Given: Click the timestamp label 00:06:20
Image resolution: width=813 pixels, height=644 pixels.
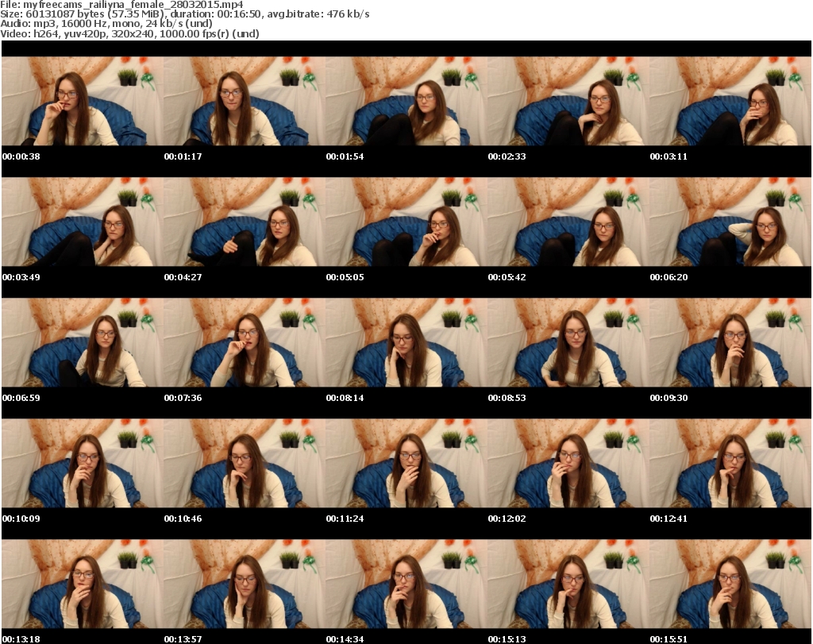Looking at the screenshot, I should point(669,277).
